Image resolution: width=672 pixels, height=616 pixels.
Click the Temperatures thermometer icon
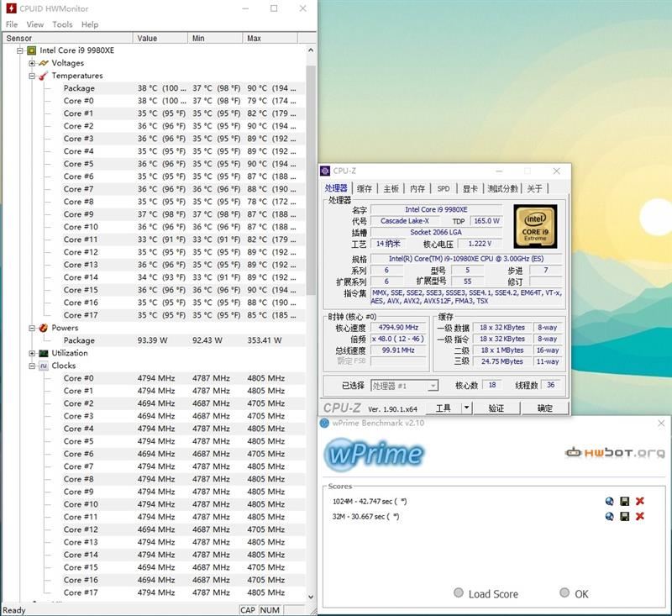point(44,76)
